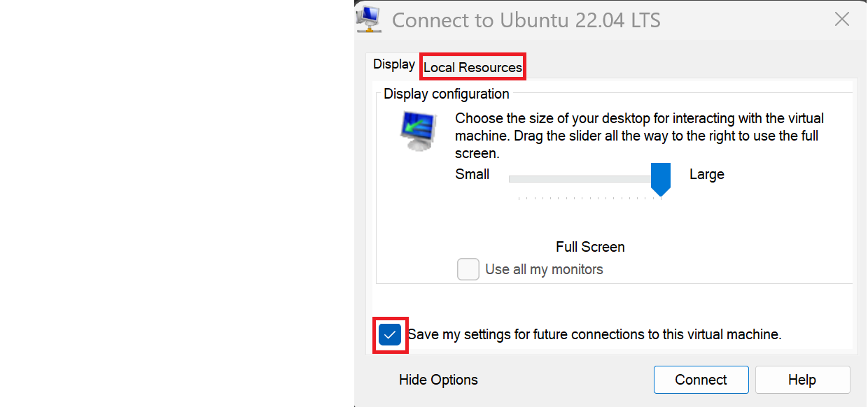The height and width of the screenshot is (407, 868).
Task: Click the Connect button
Action: pyautogui.click(x=701, y=380)
